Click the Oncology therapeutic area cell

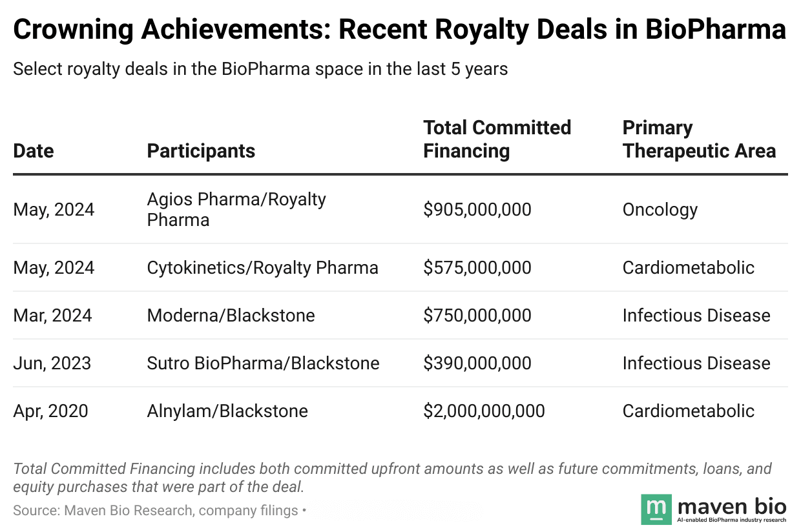point(660,210)
